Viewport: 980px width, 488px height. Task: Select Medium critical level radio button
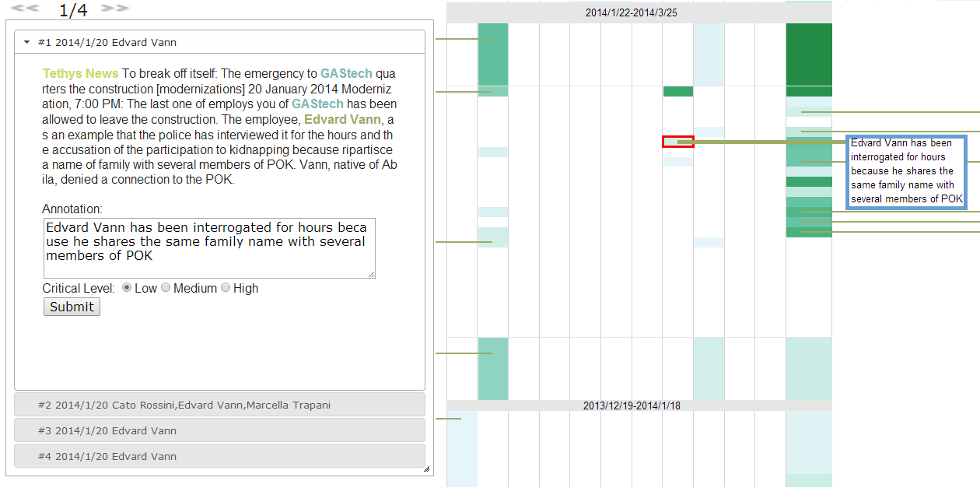(166, 288)
